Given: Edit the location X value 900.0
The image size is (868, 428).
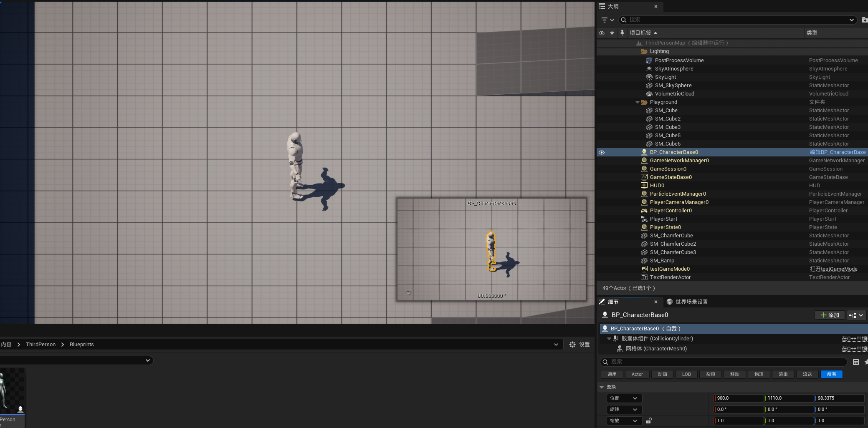Looking at the screenshot, I should click(739, 398).
